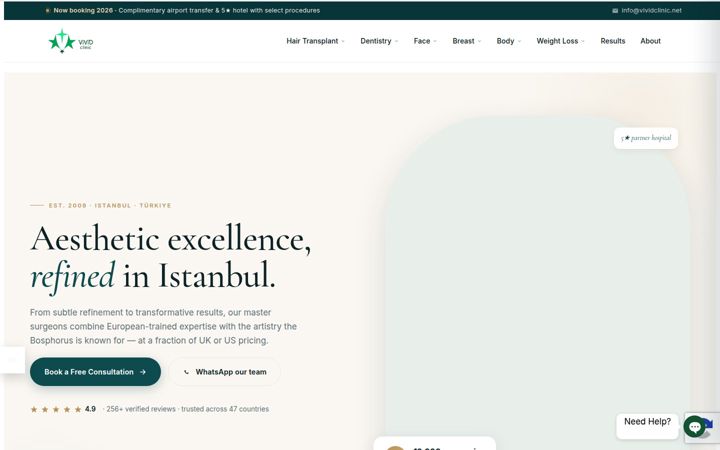Click the star icon before Now booking 2026

pos(48,11)
